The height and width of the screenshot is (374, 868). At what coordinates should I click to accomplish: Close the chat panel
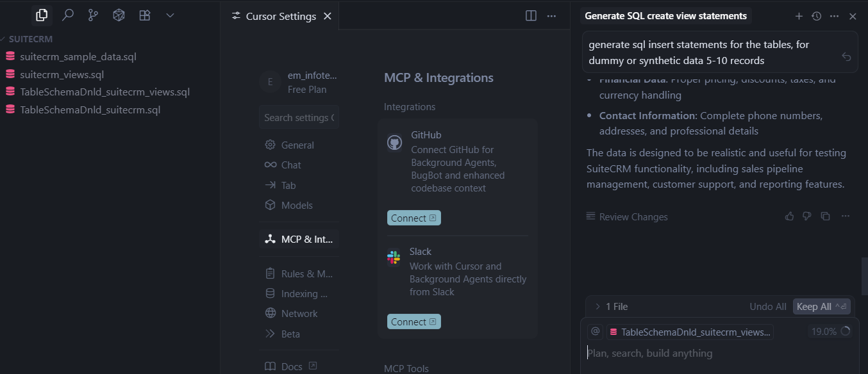(853, 16)
